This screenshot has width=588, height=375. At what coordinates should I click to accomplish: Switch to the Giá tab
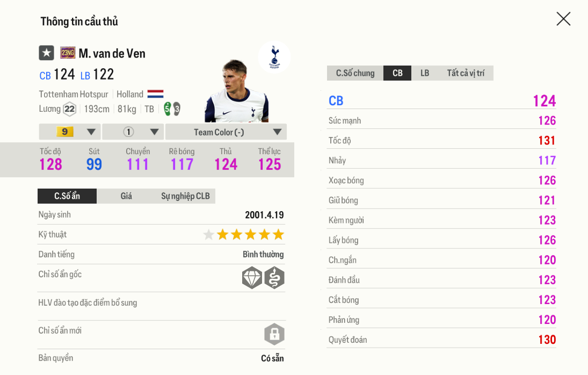[126, 196]
